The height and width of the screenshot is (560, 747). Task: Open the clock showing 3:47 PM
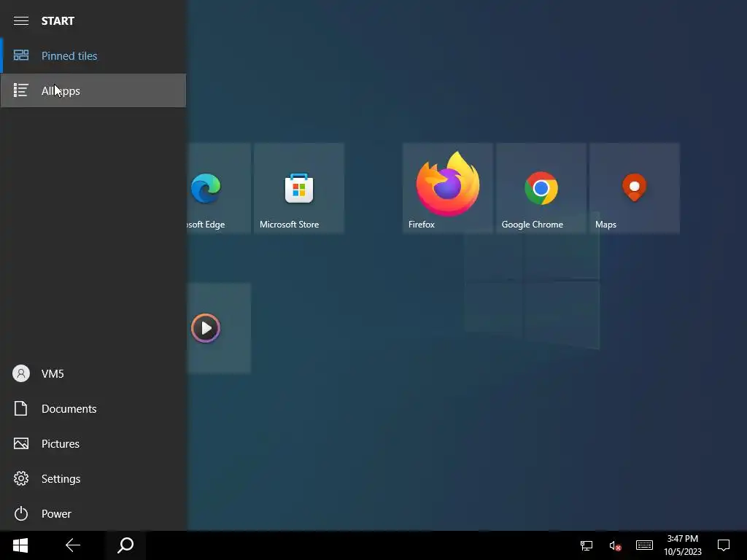(683, 545)
